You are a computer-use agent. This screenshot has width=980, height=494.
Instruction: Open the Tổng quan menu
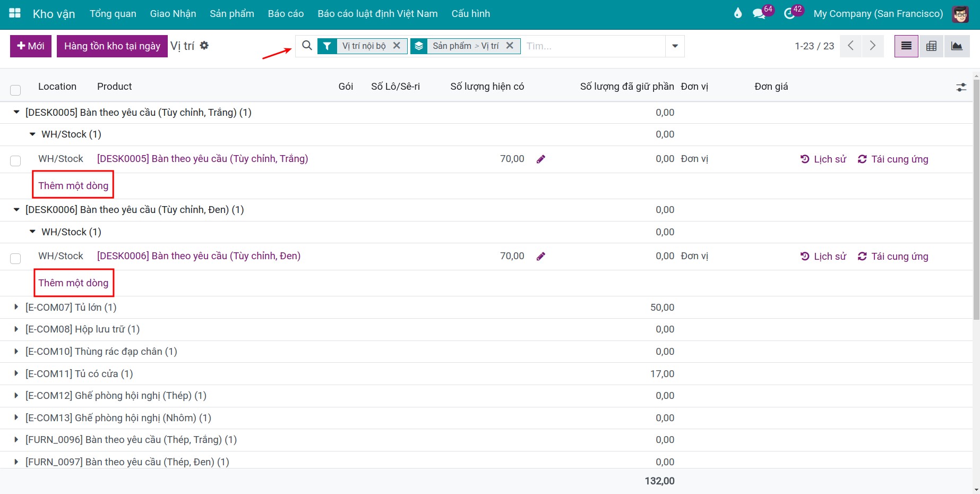pos(113,14)
